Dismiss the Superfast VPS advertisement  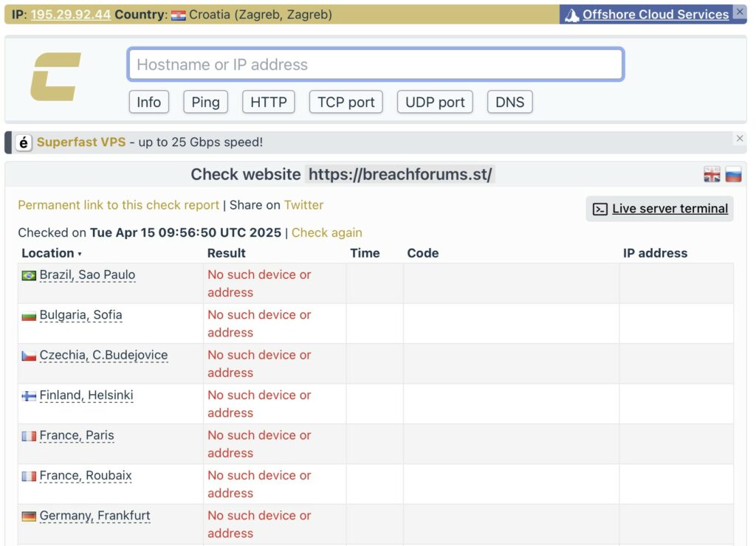[x=740, y=139]
